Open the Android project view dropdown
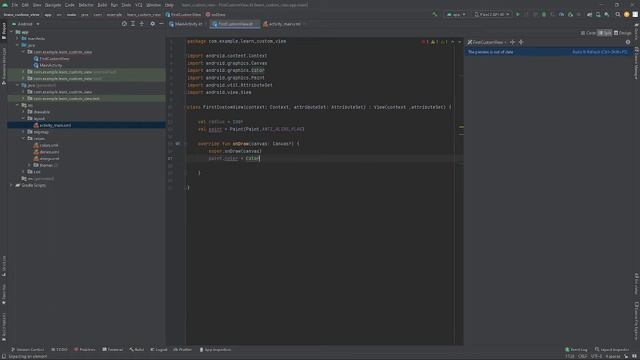Viewport: 640px width, 360px height. tap(27, 24)
